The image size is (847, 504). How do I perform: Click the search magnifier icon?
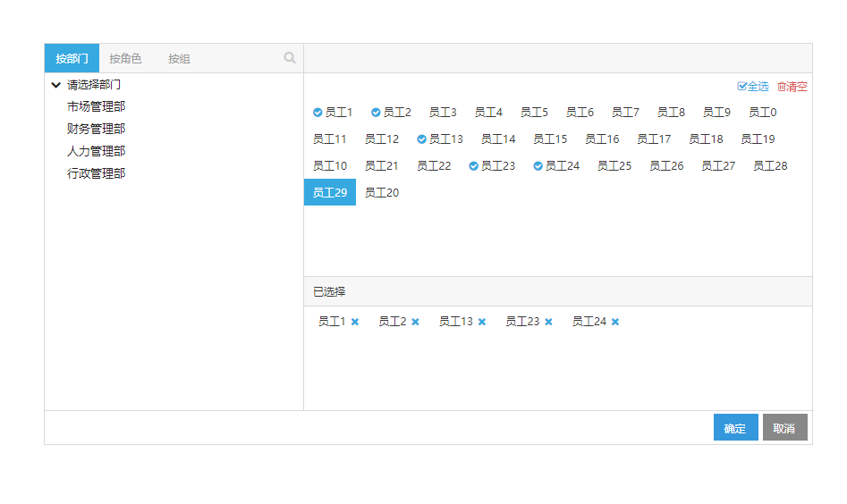click(290, 58)
